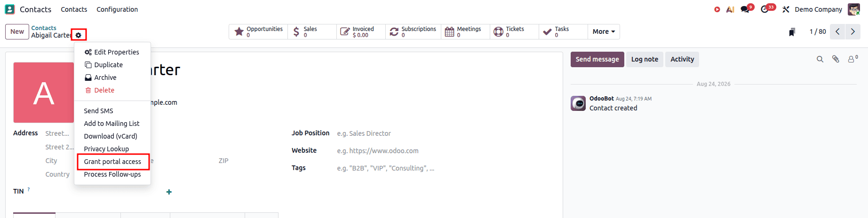The height and width of the screenshot is (218, 868).
Task: Choose Duplicate in the actions menu
Action: pyautogui.click(x=112, y=65)
